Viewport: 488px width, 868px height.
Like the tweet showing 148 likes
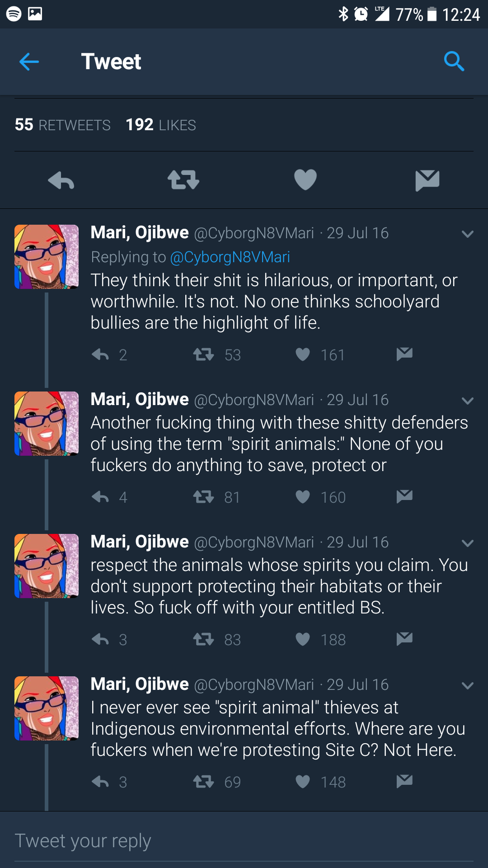point(303,782)
